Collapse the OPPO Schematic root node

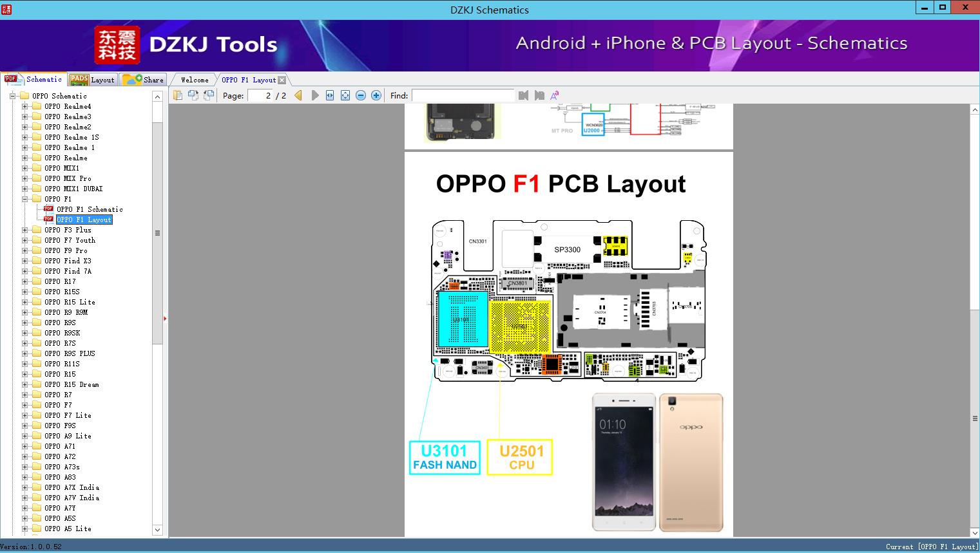tap(12, 96)
